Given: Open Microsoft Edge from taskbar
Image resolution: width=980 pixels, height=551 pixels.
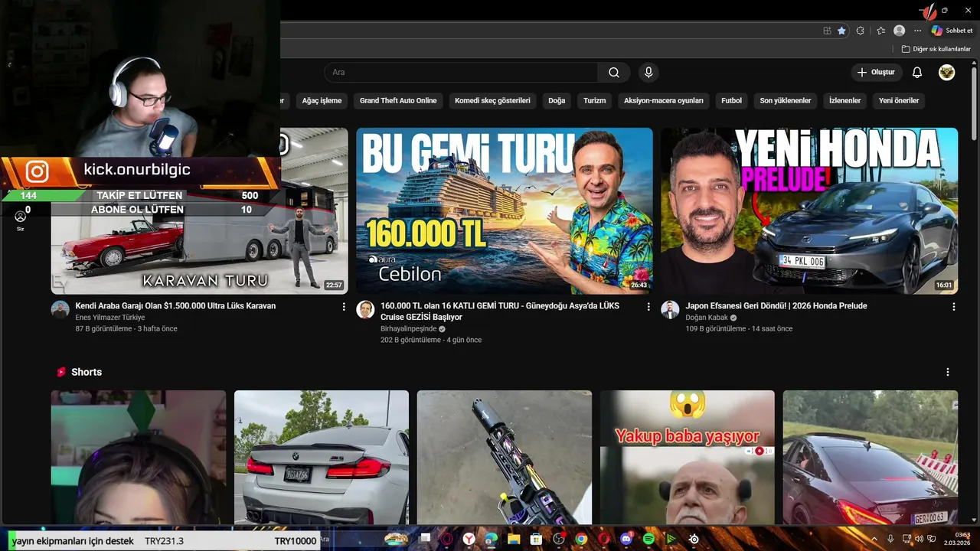Looking at the screenshot, I should click(x=491, y=539).
